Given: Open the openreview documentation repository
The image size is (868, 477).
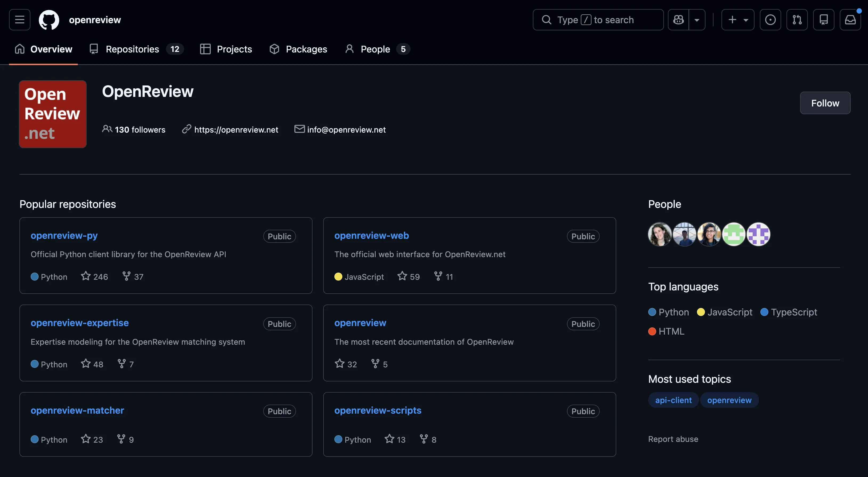Looking at the screenshot, I should click(x=360, y=323).
